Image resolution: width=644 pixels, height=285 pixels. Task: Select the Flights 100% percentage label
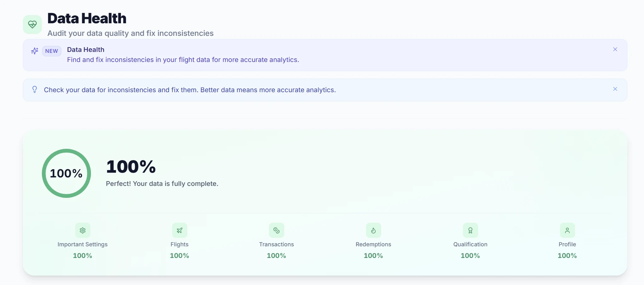[179, 255]
